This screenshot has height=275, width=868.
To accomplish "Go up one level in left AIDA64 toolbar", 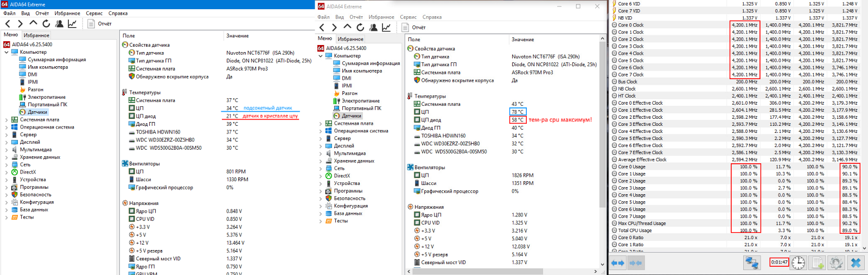I will (x=33, y=23).
